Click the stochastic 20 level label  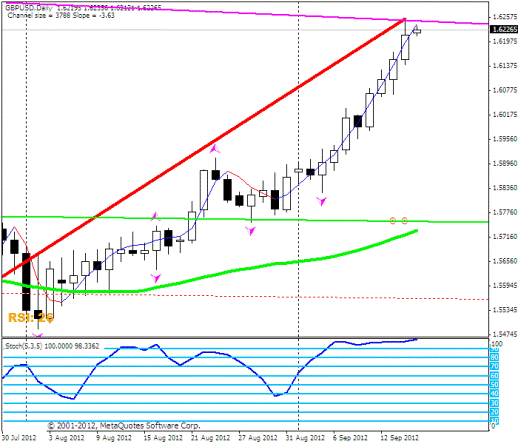pos(495,412)
